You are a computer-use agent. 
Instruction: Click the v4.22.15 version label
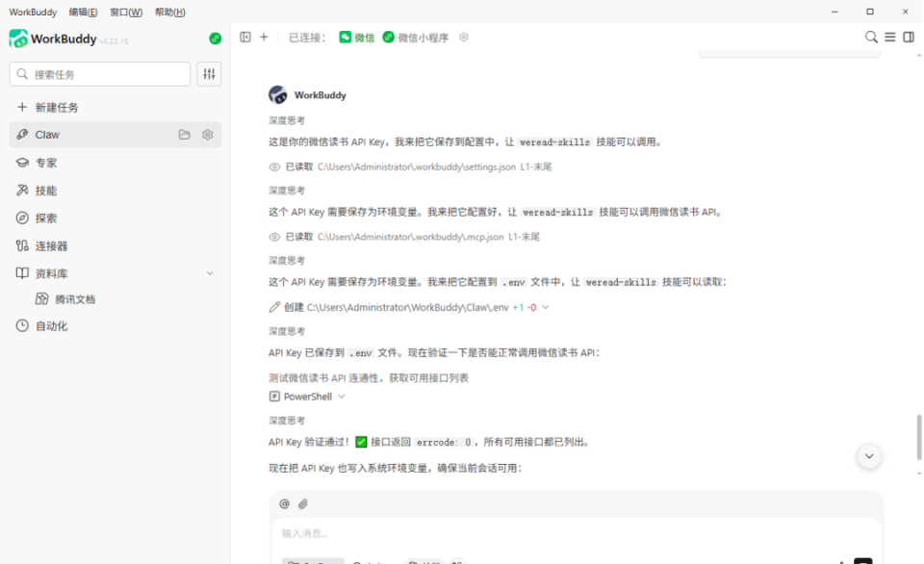tap(114, 41)
